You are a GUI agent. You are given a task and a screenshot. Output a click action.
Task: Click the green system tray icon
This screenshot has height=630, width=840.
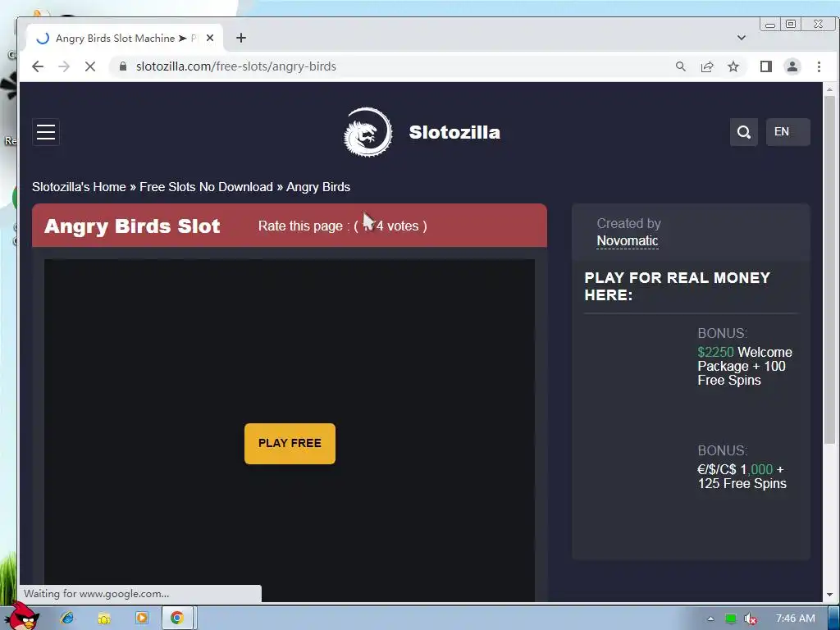tap(730, 619)
